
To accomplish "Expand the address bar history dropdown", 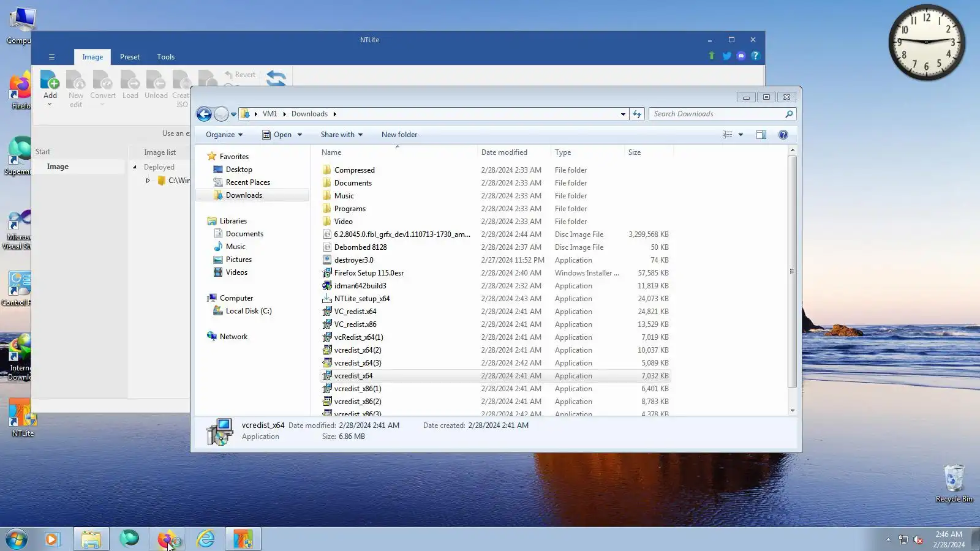I will (x=623, y=114).
